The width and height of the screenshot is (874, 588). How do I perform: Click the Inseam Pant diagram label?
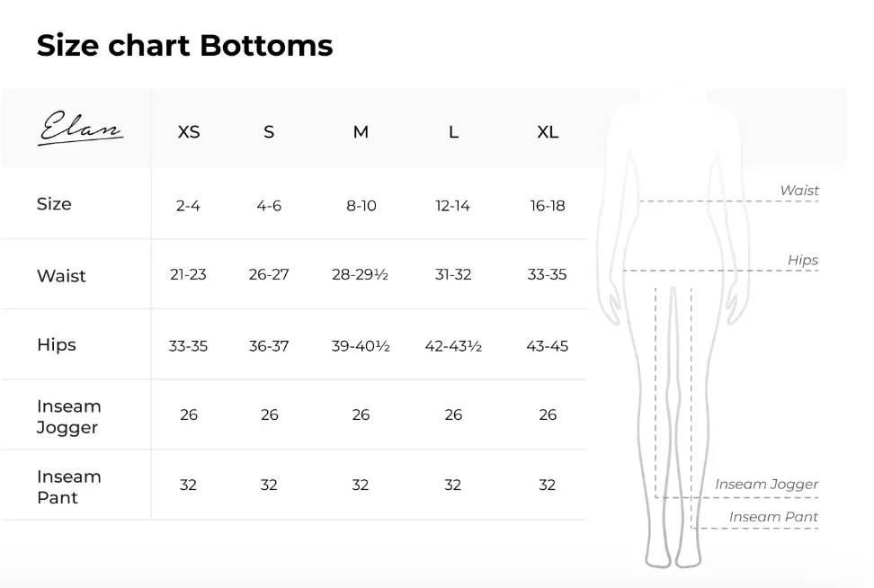(x=773, y=517)
